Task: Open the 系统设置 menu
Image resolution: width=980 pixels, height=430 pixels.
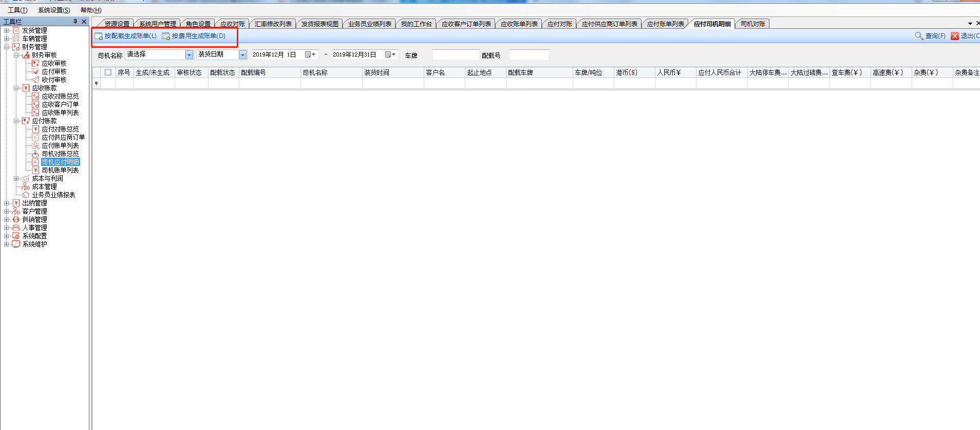Action: click(x=54, y=10)
